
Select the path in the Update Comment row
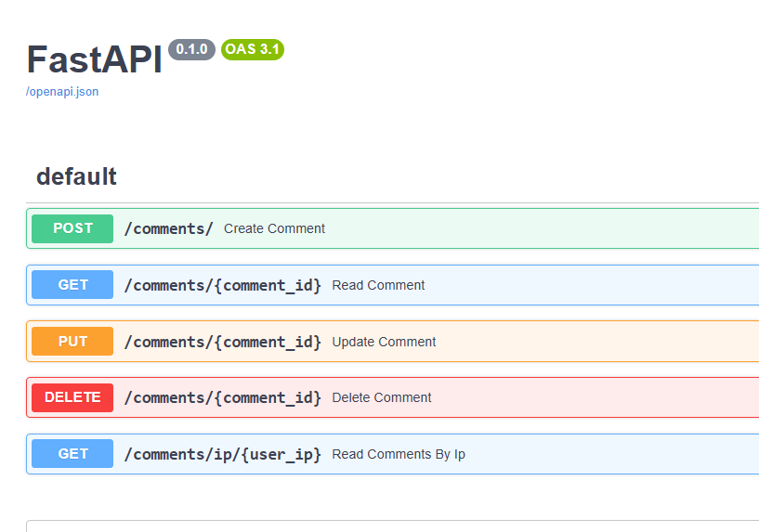(x=222, y=342)
